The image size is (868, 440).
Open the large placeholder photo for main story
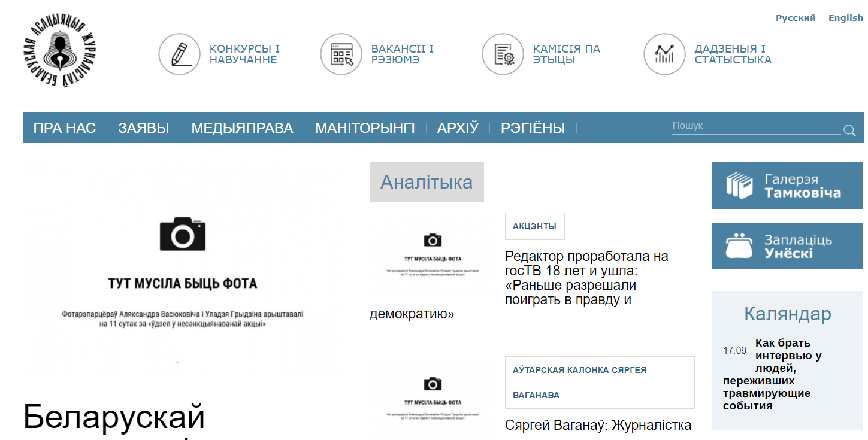click(183, 269)
